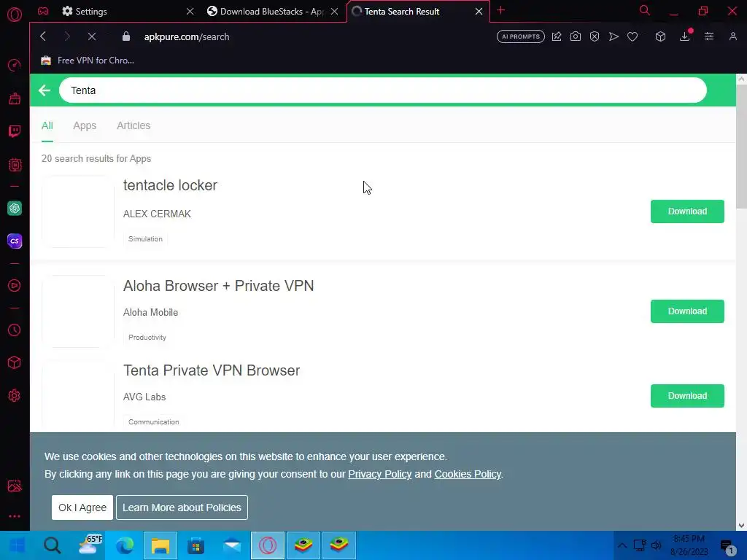Download Tenta Private VPN Browser

click(x=687, y=396)
